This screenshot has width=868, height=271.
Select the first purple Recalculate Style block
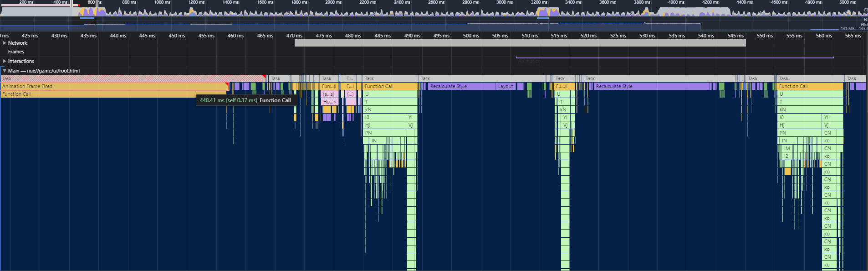pos(462,86)
